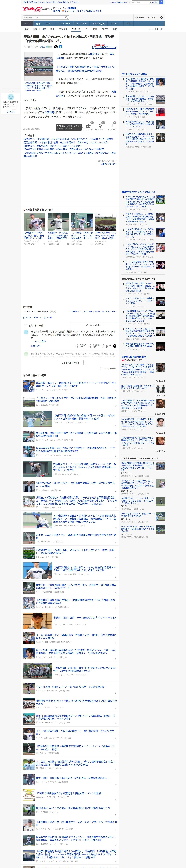Click the web search field in the header

point(140,2)
